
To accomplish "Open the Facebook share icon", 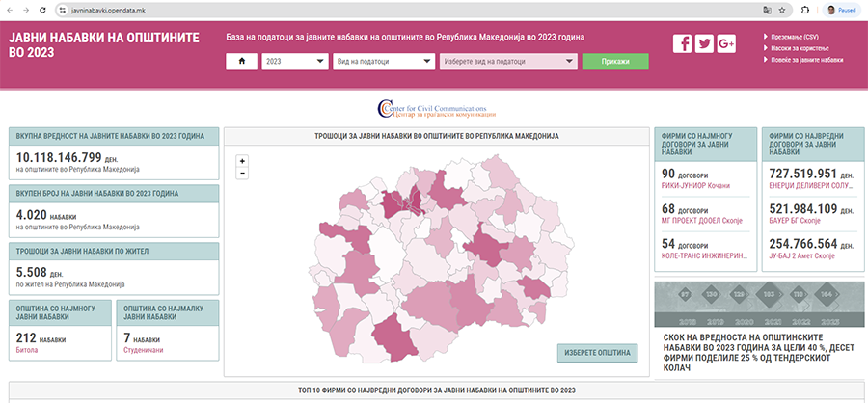I will (x=682, y=43).
